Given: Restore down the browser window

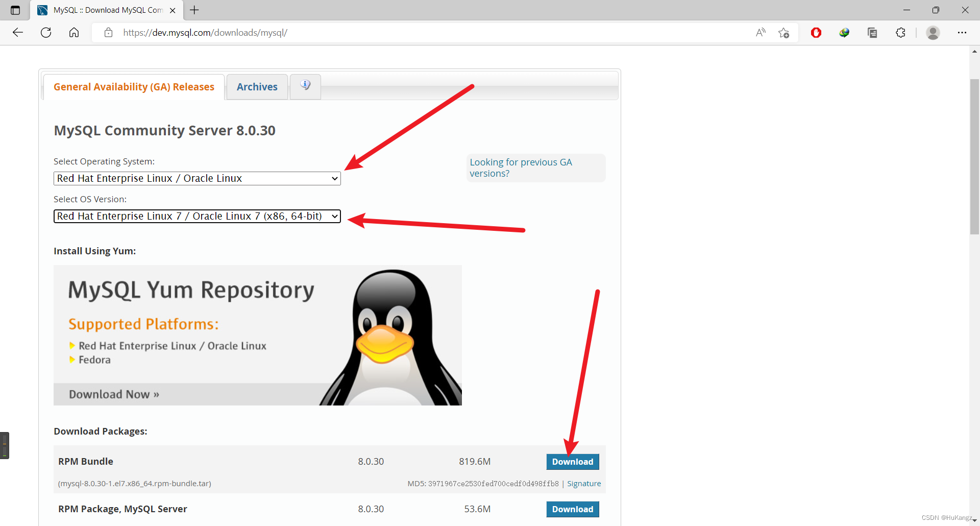Looking at the screenshot, I should coord(936,10).
